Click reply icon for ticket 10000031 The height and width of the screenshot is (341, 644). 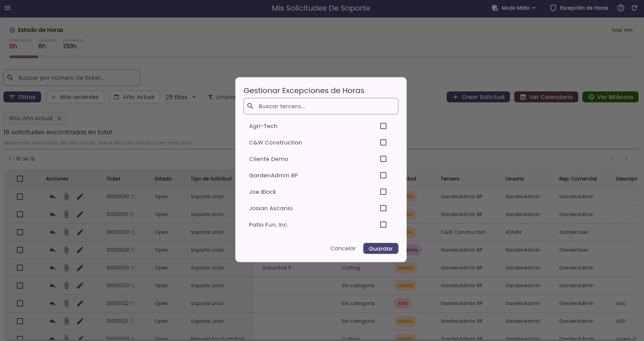(x=52, y=214)
